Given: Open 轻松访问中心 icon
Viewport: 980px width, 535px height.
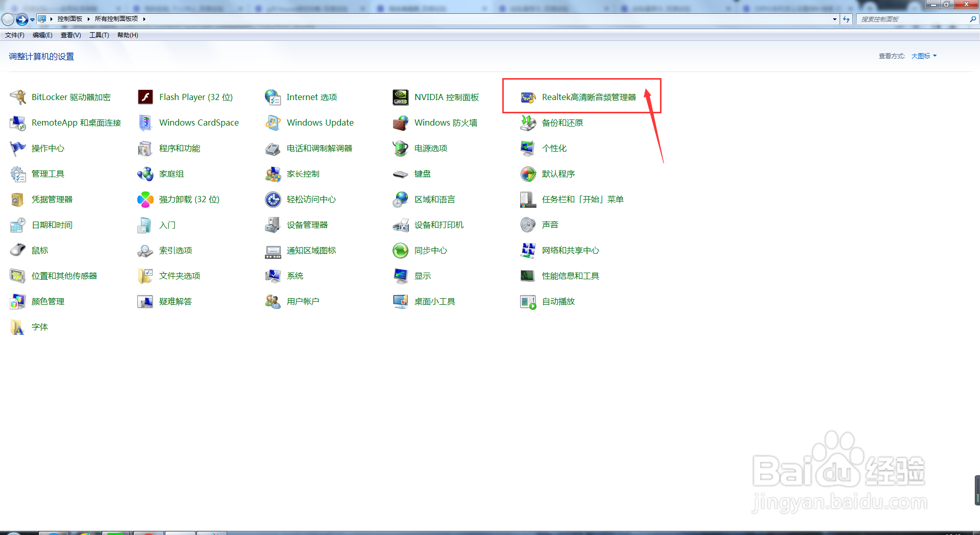Looking at the screenshot, I should 273,199.
